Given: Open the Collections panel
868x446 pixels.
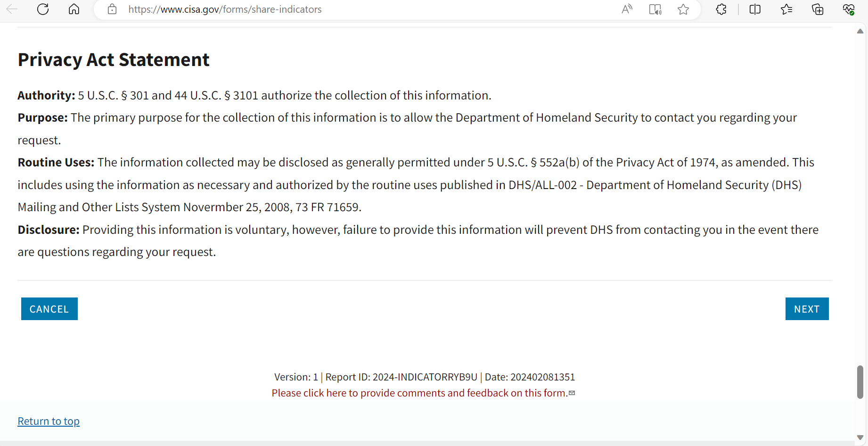Looking at the screenshot, I should click(x=818, y=9).
